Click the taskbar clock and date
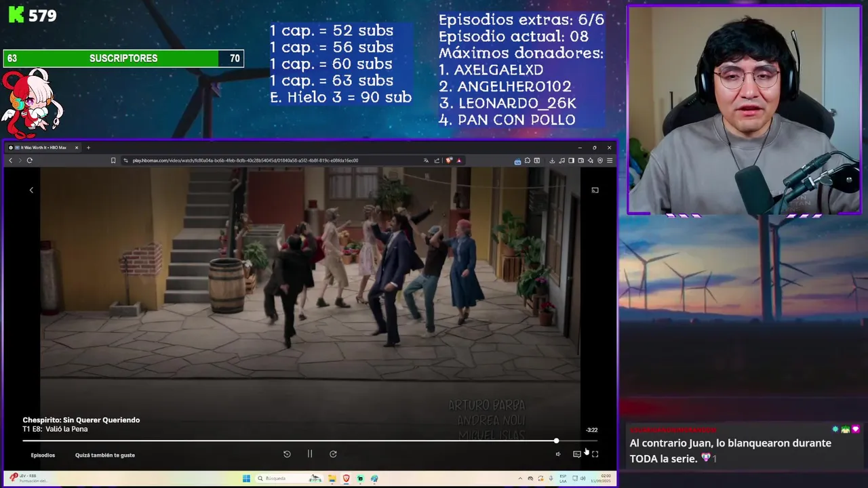868x488 pixels. (x=600, y=479)
